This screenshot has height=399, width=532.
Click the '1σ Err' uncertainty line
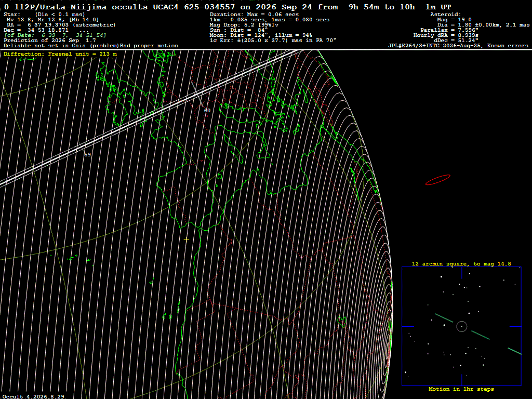(x=273, y=41)
